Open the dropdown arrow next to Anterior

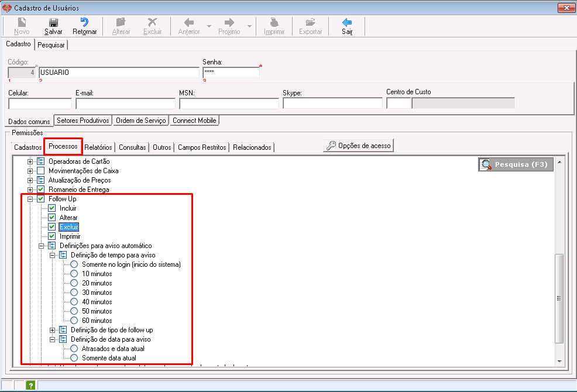tap(209, 26)
